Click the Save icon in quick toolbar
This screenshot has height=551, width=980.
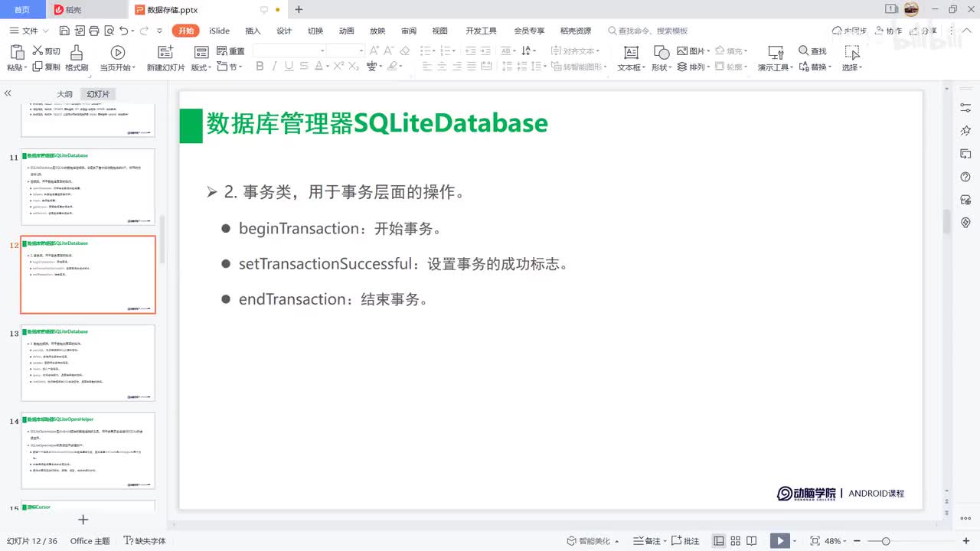click(64, 31)
